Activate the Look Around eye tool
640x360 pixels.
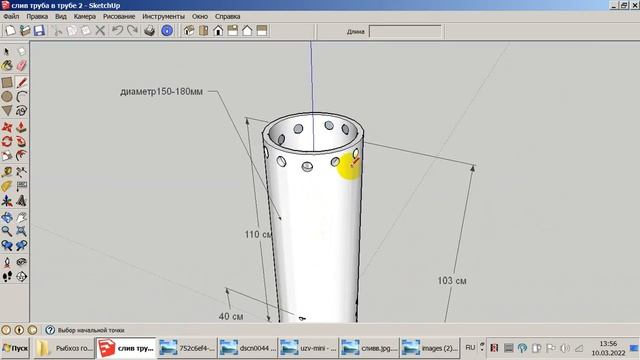[21, 262]
